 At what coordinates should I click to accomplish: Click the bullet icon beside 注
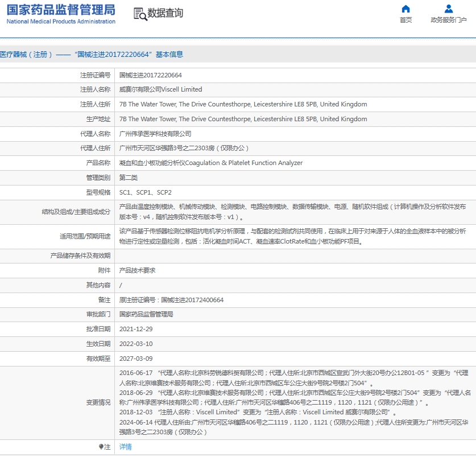101,447
